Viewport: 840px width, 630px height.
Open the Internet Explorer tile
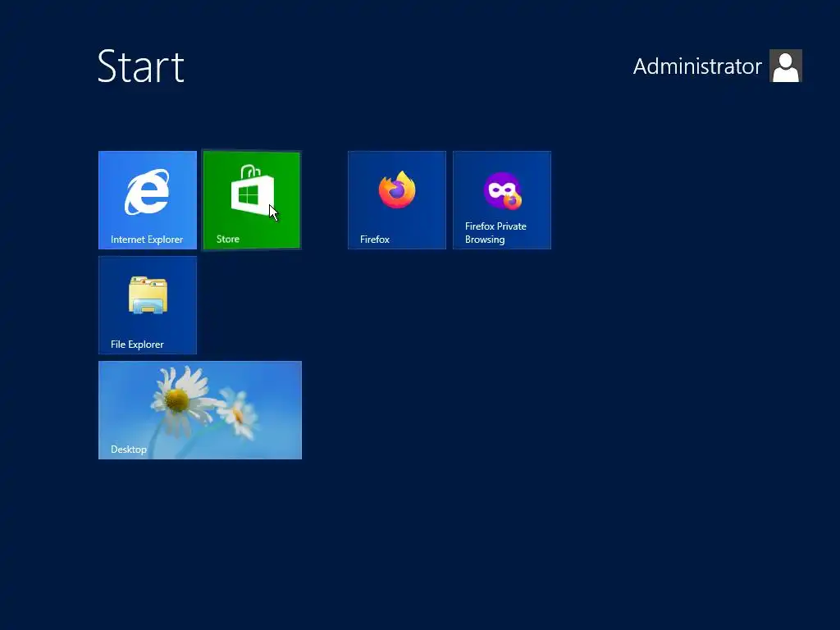pyautogui.click(x=148, y=200)
